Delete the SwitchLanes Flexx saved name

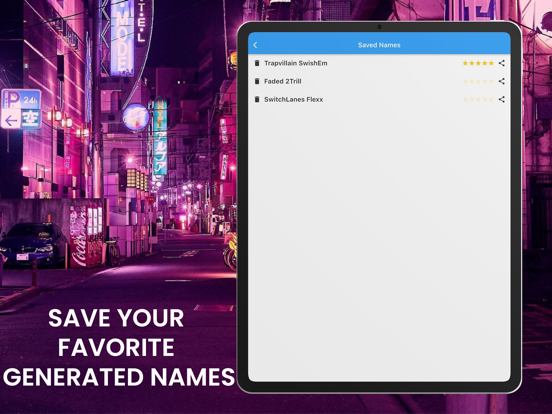(257, 99)
